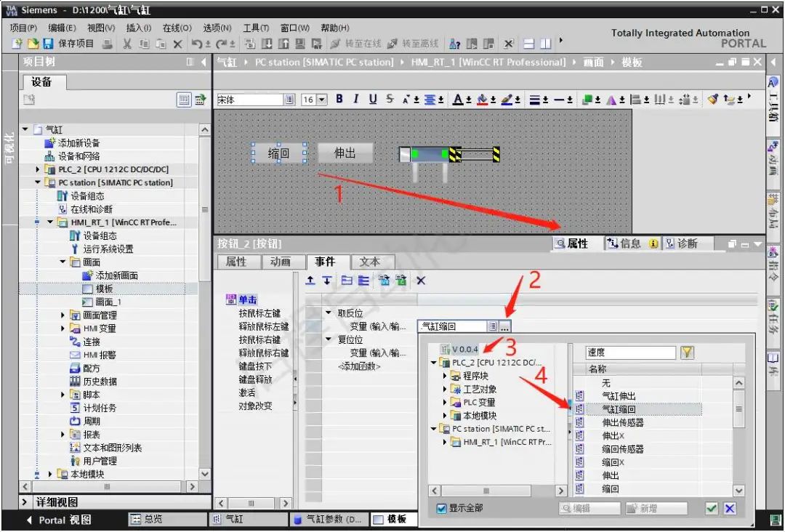Click the 宋体 font name field

251,100
